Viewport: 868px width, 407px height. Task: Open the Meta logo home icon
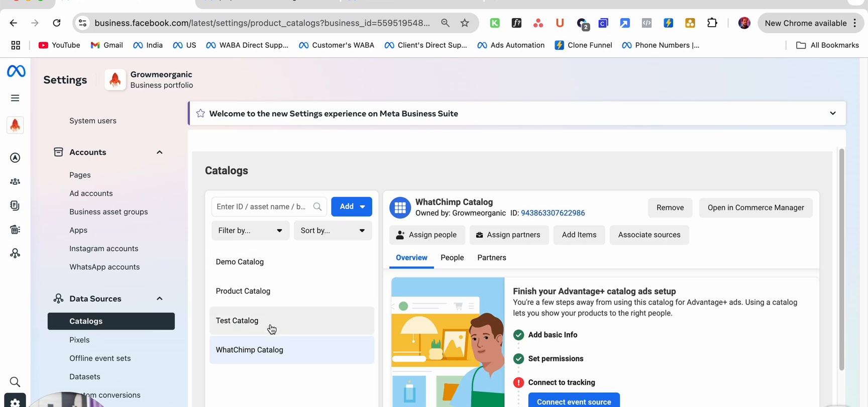[16, 71]
